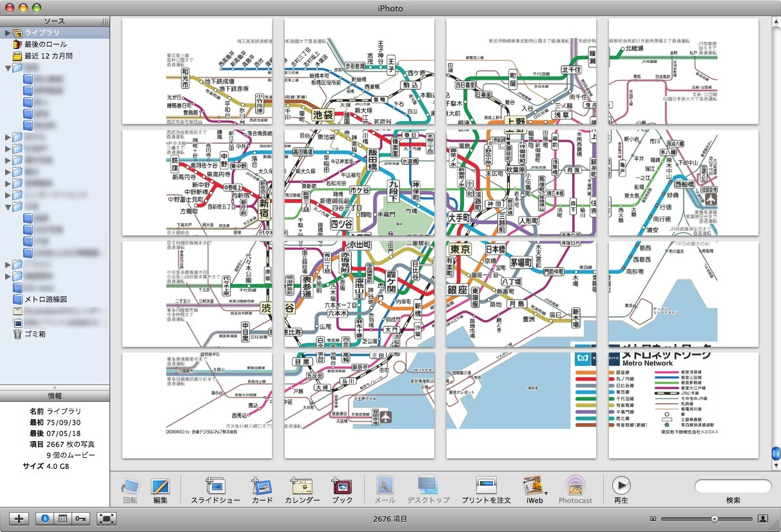781x532 pixels.
Task: Set photo as デスクトップ background
Action: point(428,486)
